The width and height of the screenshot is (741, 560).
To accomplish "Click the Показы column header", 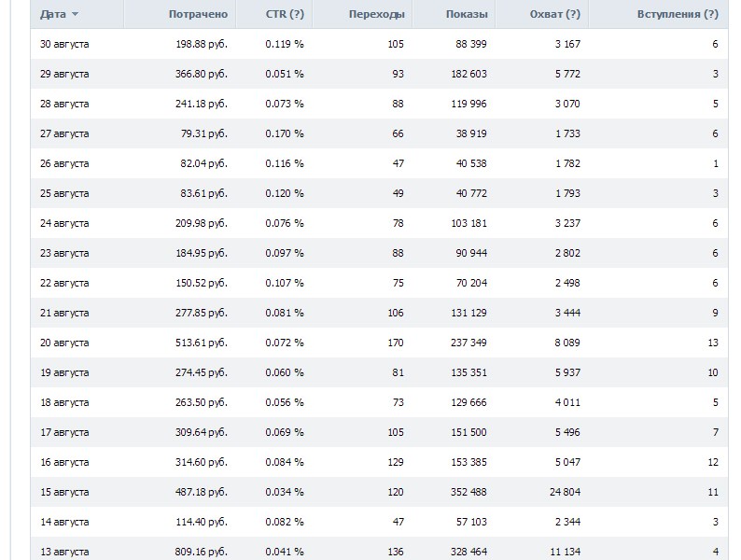I will 467,14.
